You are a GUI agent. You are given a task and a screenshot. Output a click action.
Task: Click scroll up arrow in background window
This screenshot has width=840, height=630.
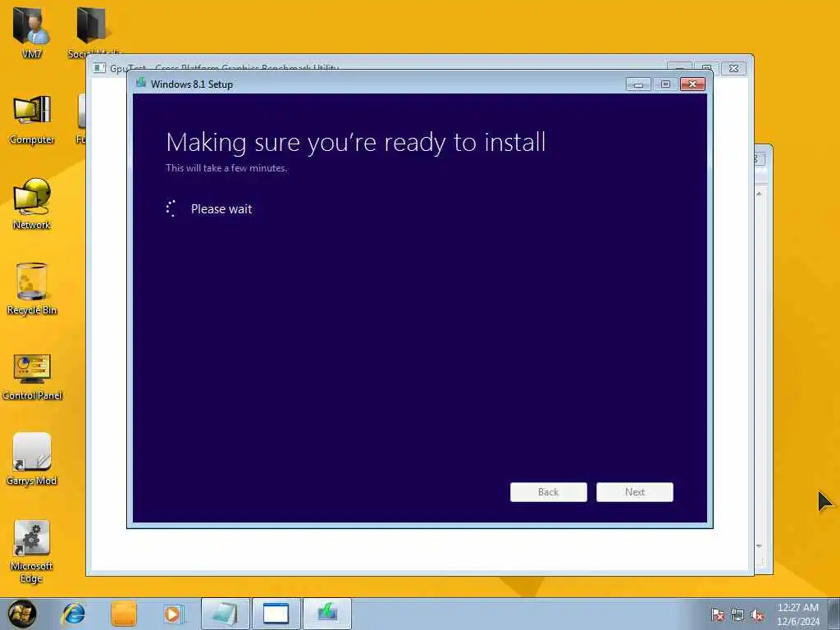tap(759, 194)
